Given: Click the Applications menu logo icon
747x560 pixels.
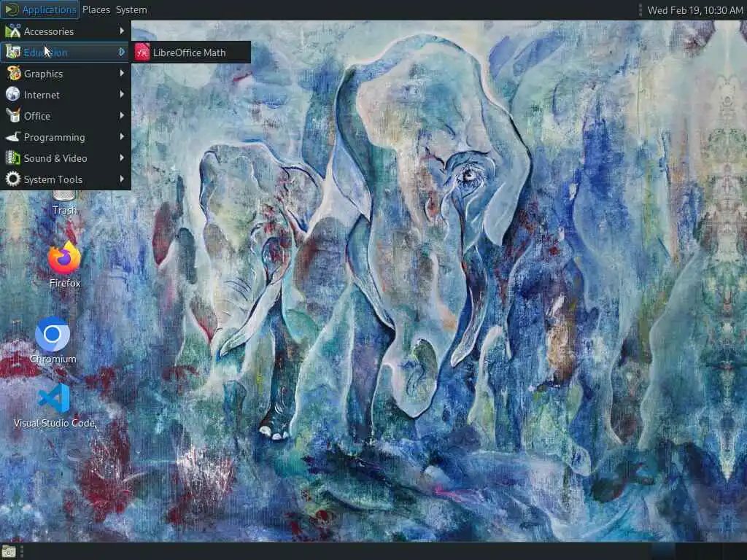Looking at the screenshot, I should pos(12,9).
